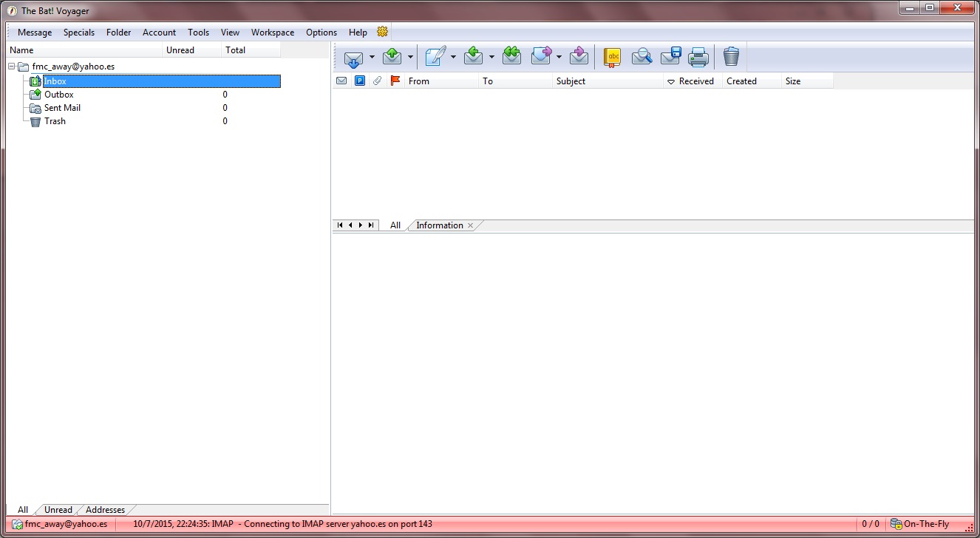Sort messages by the Size column
Image resolution: width=980 pixels, height=538 pixels.
807,81
